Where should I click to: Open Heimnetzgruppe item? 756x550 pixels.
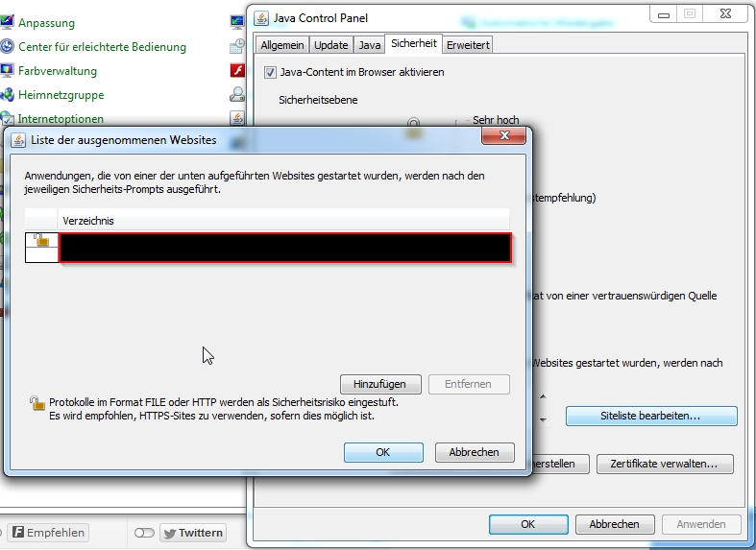[x=61, y=95]
